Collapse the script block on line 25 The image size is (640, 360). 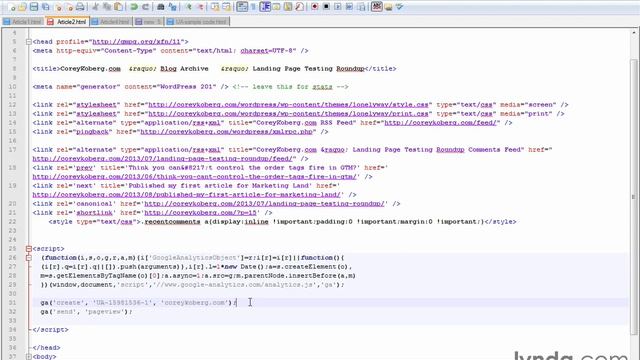(29, 249)
